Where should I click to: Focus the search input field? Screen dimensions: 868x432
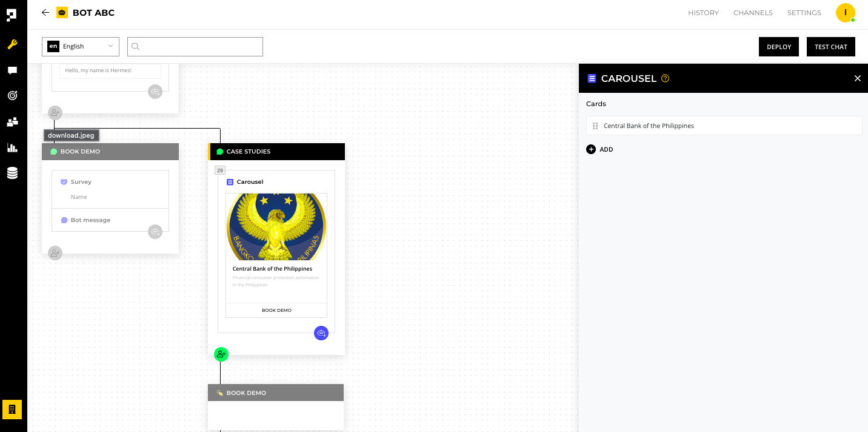point(195,47)
